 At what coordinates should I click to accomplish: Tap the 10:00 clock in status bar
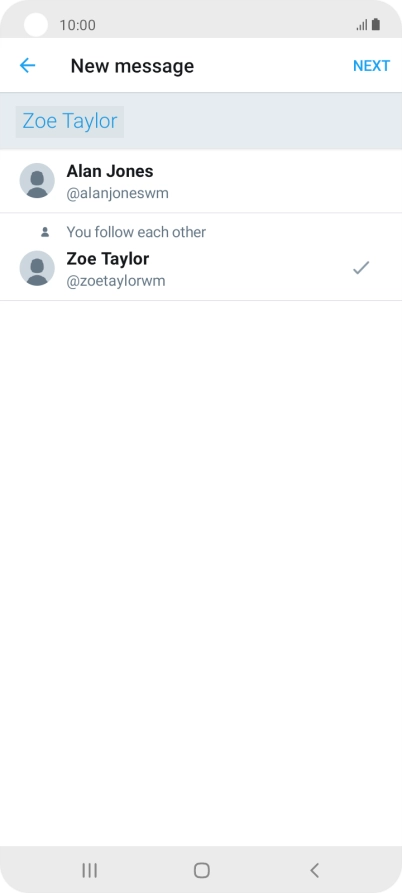coord(77,25)
